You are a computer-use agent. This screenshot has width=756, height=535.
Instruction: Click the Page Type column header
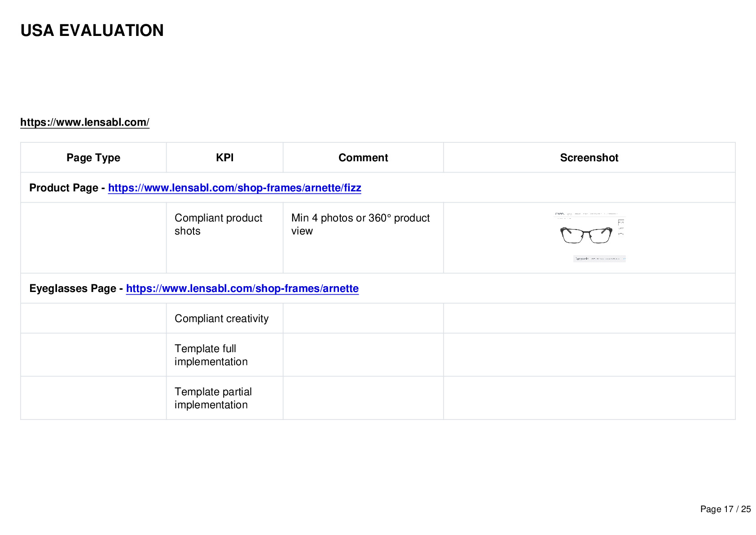pos(93,158)
